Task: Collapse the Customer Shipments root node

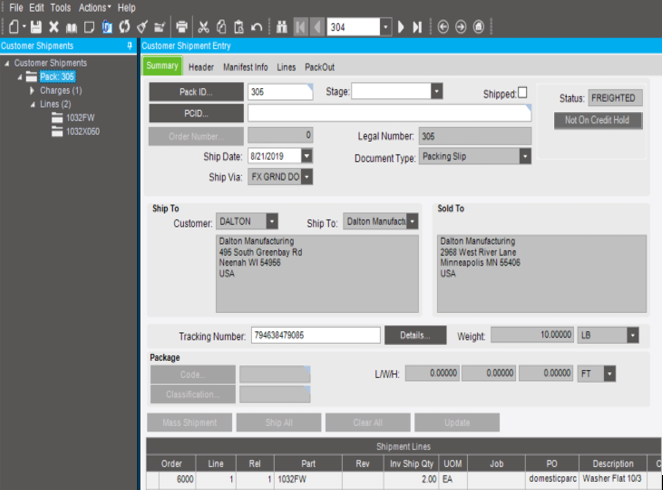Action: (7, 63)
